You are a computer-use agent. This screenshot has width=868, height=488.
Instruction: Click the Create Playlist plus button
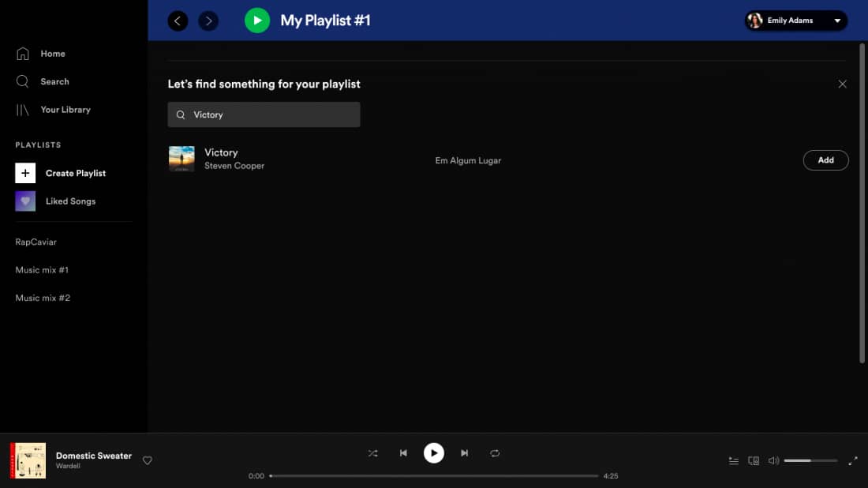tap(25, 173)
